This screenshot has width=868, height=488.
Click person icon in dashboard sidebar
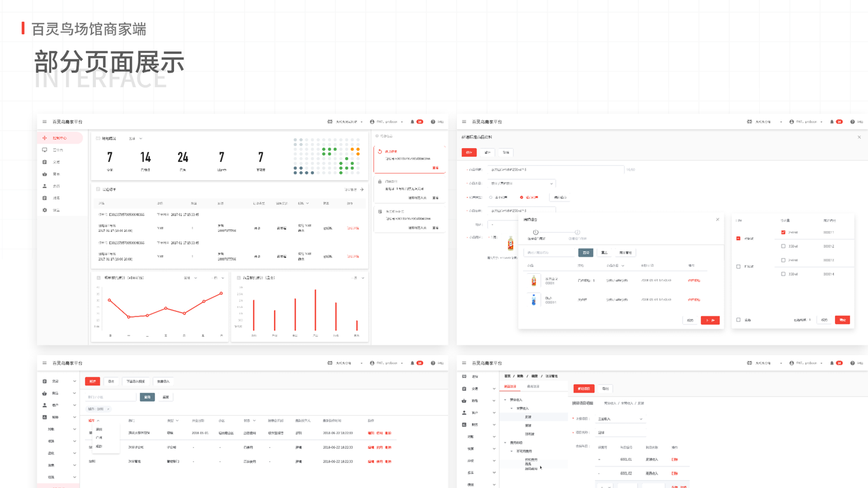44,186
